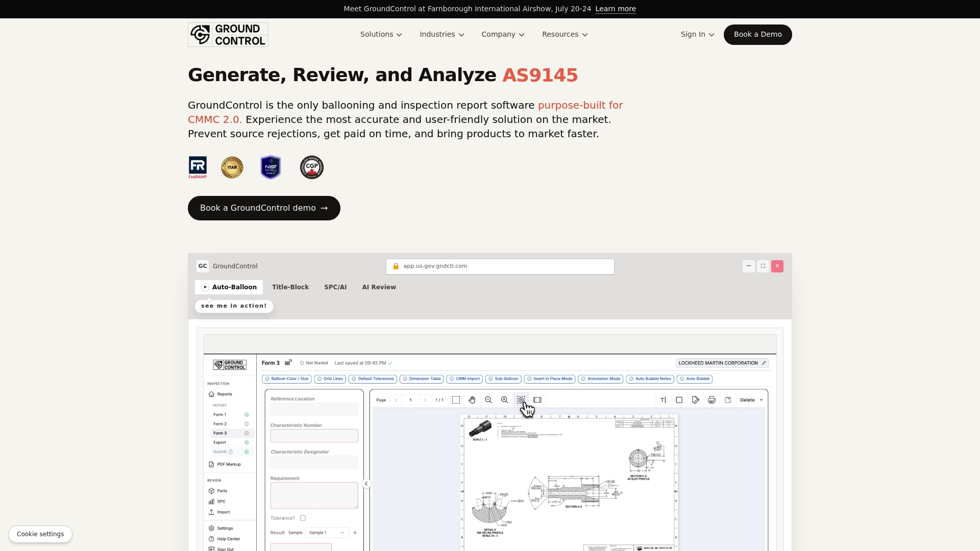This screenshot has width=980, height=551.
Task: Collapse the left panel with chevron
Action: point(366,484)
